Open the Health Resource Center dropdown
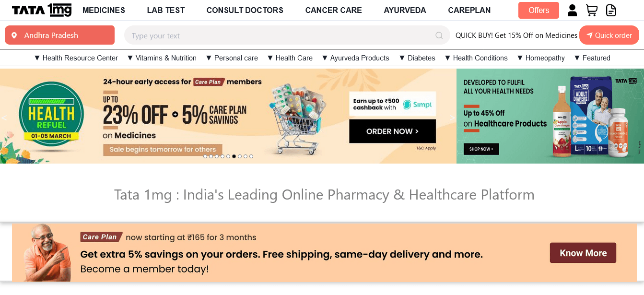Image resolution: width=644 pixels, height=295 pixels. pyautogui.click(x=76, y=58)
